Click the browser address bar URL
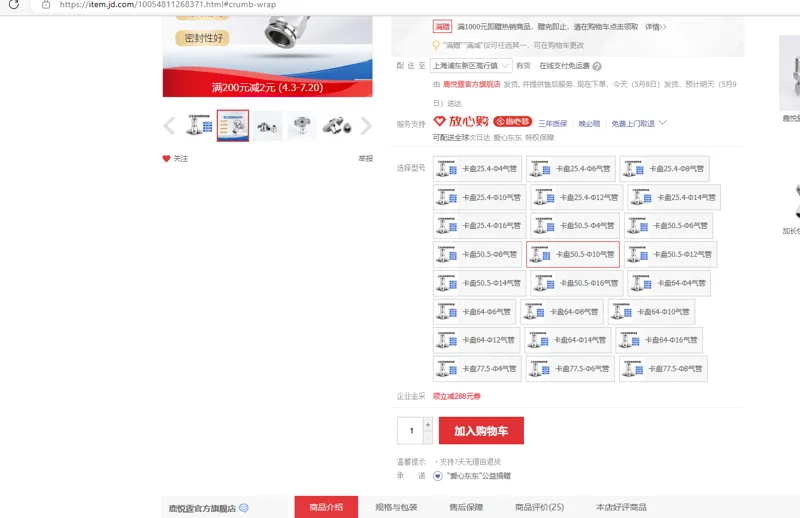Screen dimensions: 800x518 167,5
